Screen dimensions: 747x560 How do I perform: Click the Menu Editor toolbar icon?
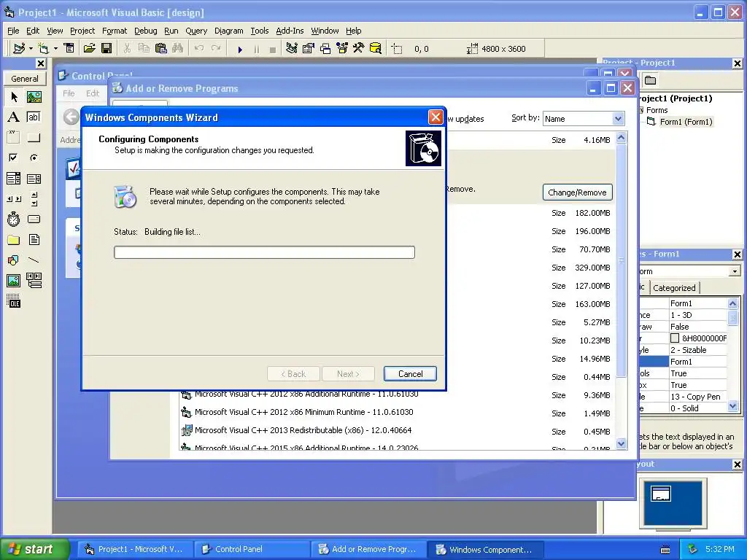69,48
